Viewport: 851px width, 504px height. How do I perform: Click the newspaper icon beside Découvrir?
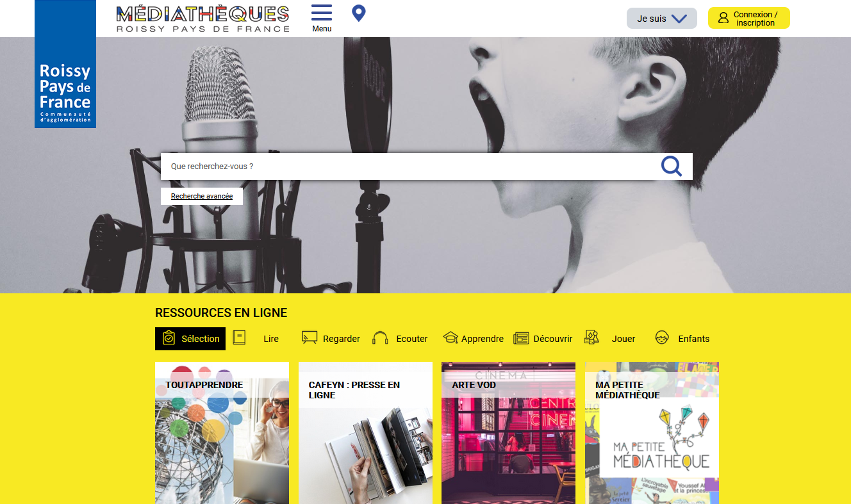coord(521,338)
